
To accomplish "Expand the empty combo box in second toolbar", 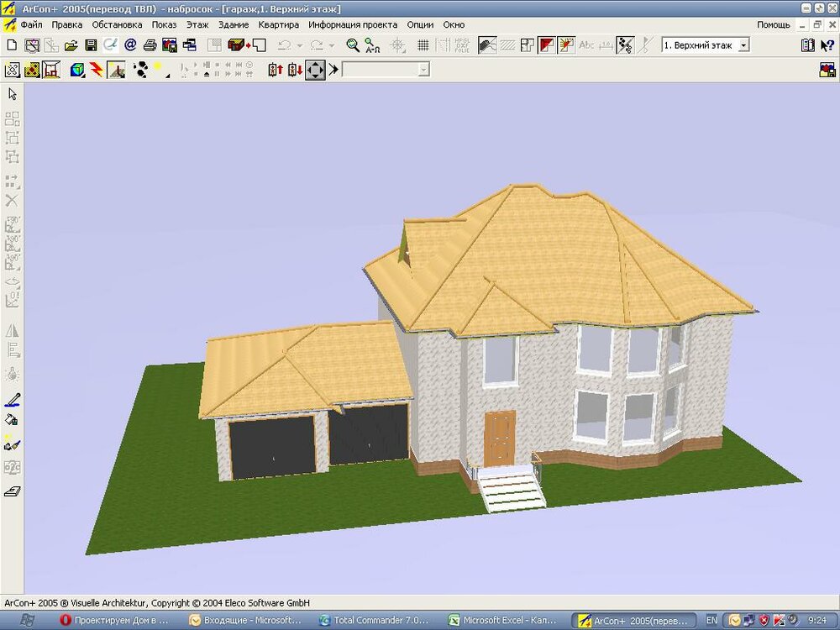I will click(423, 70).
